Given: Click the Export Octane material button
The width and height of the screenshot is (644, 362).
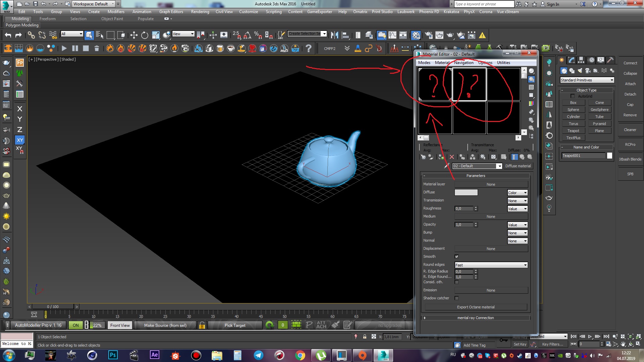Looking at the screenshot, I should [x=476, y=307].
